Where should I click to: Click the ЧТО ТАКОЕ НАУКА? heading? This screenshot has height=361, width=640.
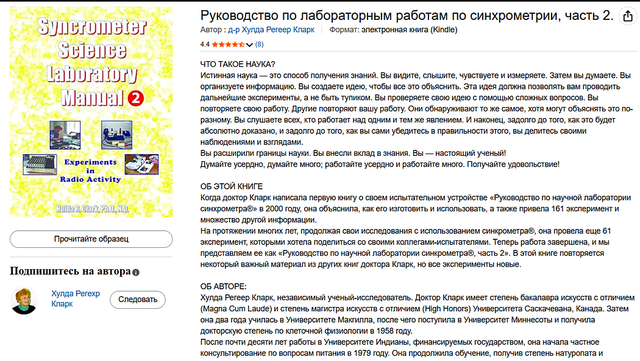(238, 64)
